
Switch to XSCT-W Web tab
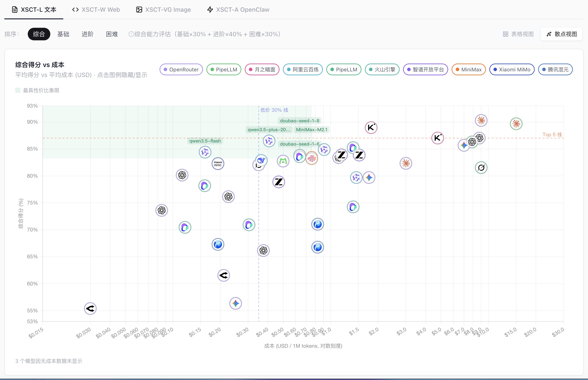96,10
